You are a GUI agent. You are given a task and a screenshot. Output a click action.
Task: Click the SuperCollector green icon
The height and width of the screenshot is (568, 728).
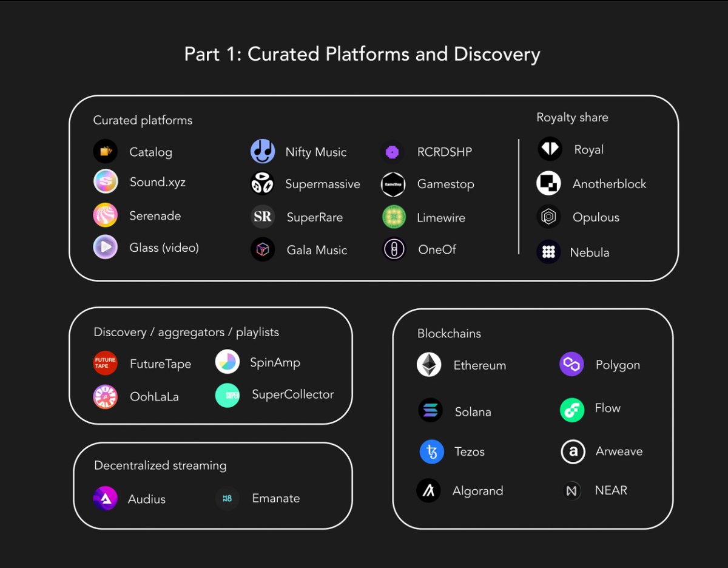coord(227,395)
